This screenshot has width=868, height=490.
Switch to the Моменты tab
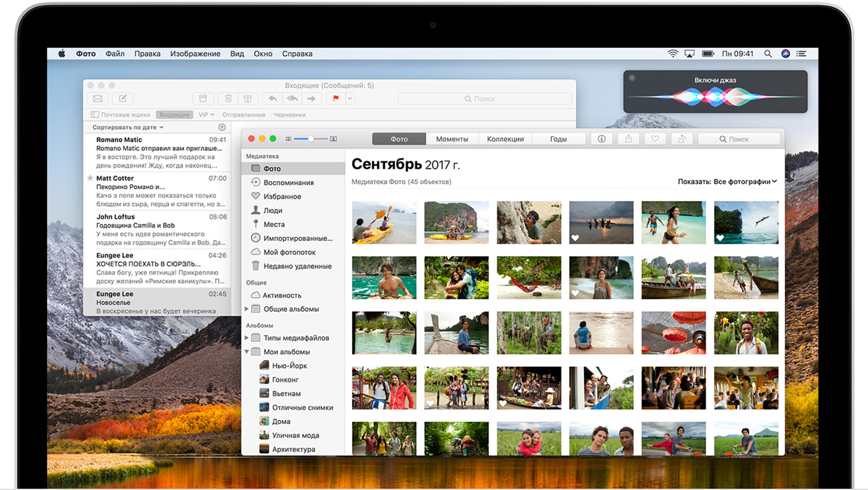tap(452, 139)
